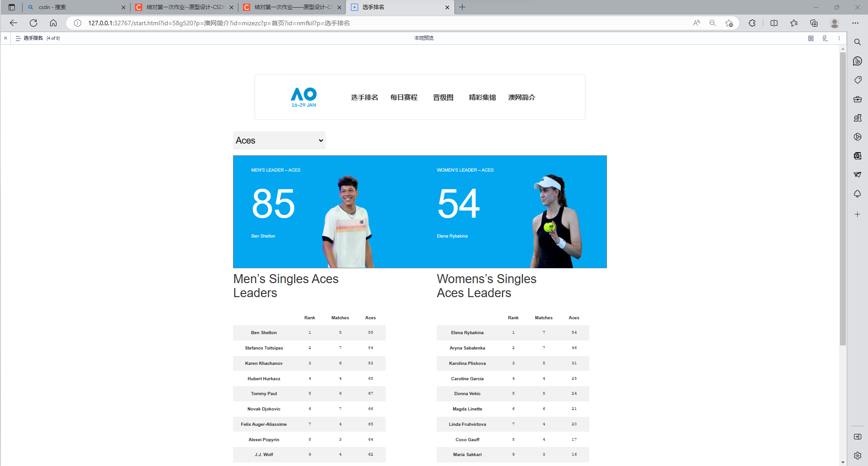Open tab actions menu icon
868x466 pixels.
point(12,7)
